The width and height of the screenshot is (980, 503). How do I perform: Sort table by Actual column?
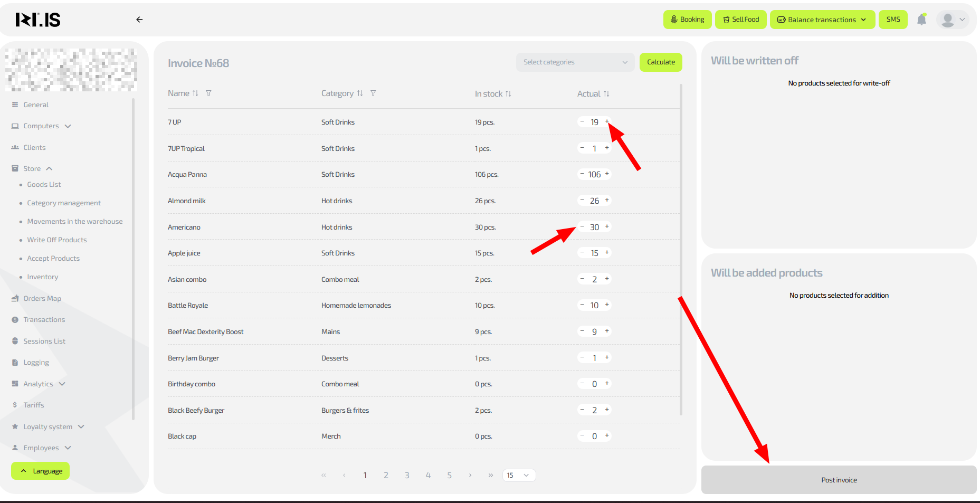606,94
